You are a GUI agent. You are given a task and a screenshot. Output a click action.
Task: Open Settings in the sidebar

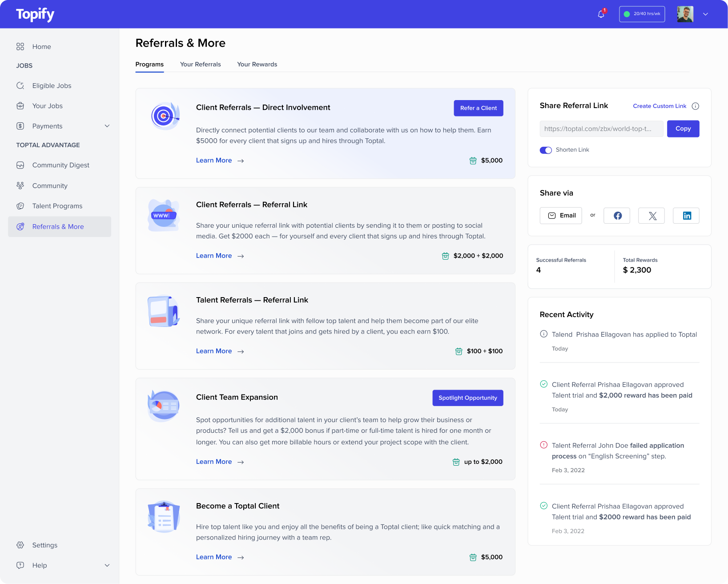[60, 545]
